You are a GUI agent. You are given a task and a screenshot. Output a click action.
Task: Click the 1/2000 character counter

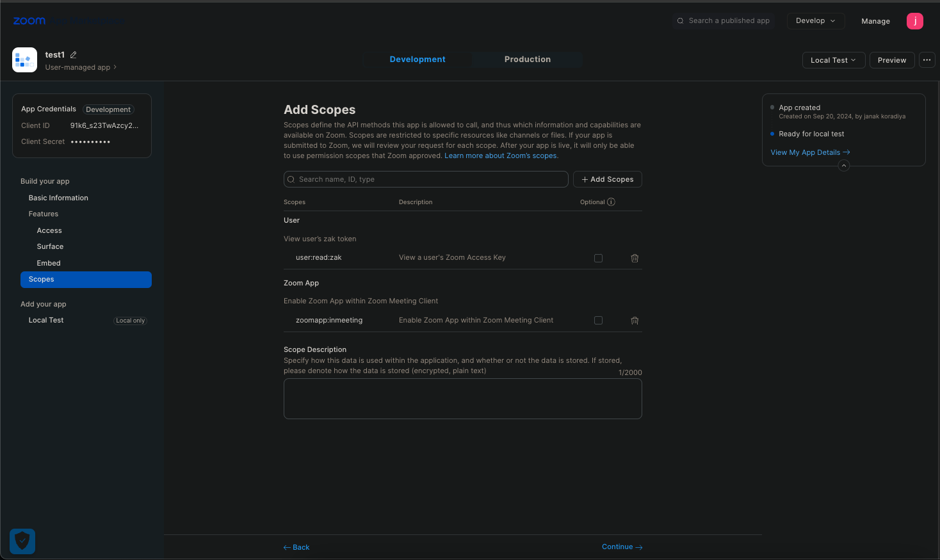click(x=630, y=372)
